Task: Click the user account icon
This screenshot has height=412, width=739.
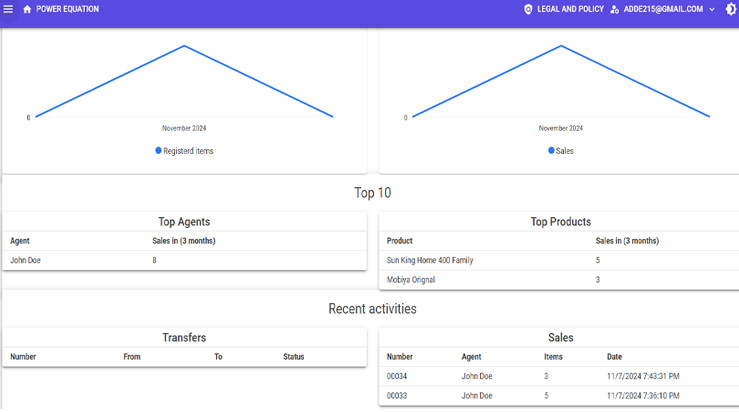Action: pyautogui.click(x=615, y=9)
